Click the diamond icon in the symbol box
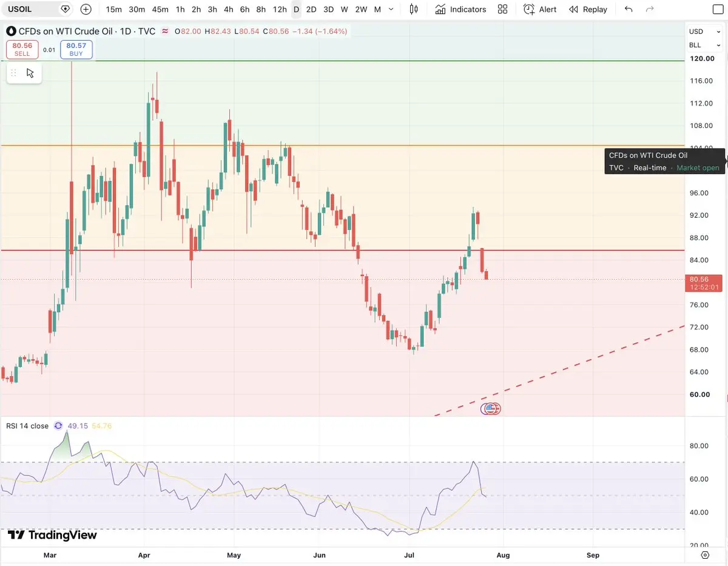728x566 pixels. click(x=66, y=9)
